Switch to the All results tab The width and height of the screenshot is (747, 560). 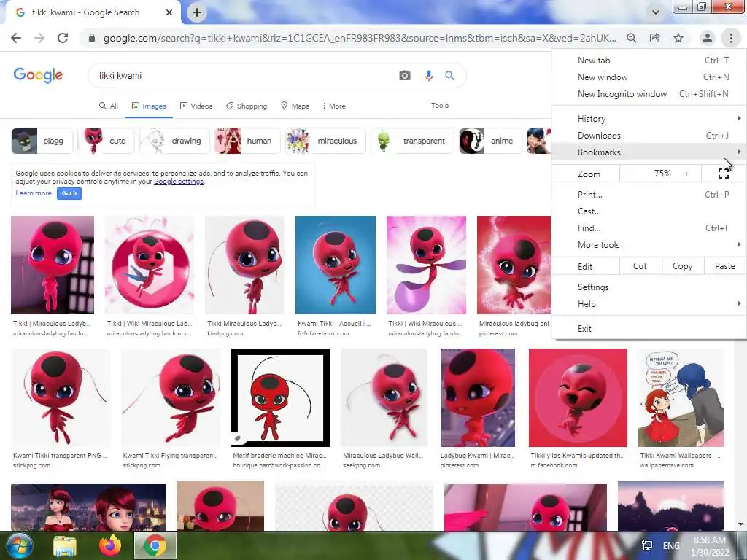point(108,106)
